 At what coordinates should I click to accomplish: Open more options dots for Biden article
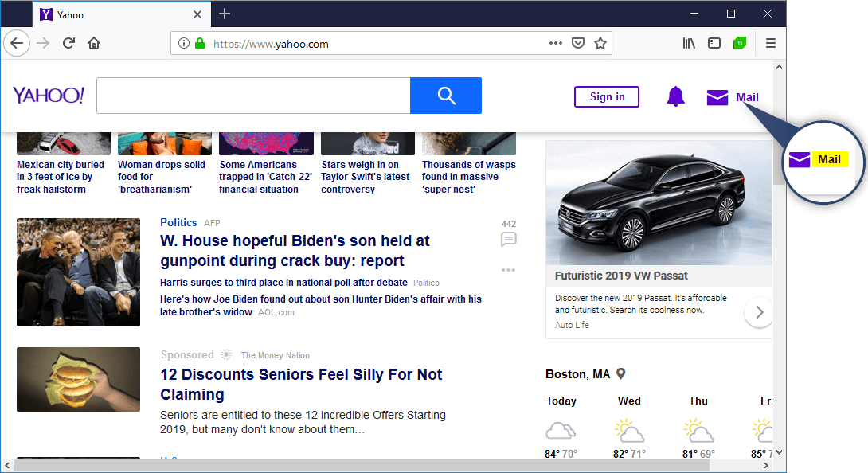pyautogui.click(x=508, y=270)
